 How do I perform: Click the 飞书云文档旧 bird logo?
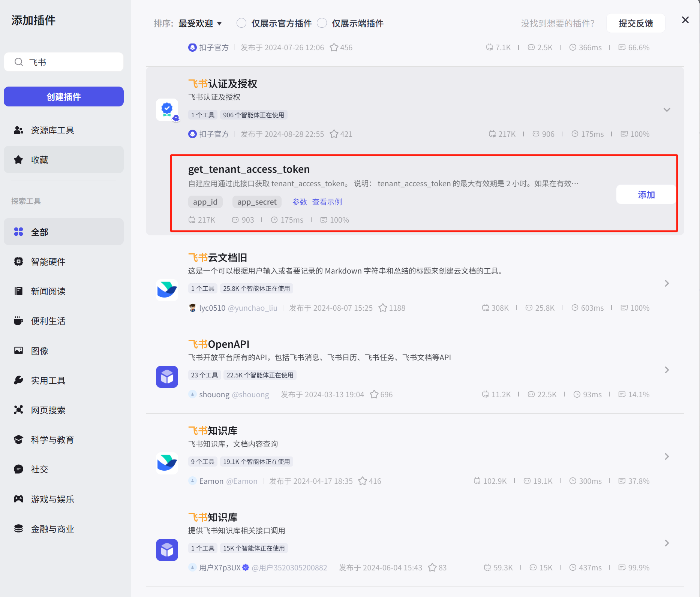[167, 290]
